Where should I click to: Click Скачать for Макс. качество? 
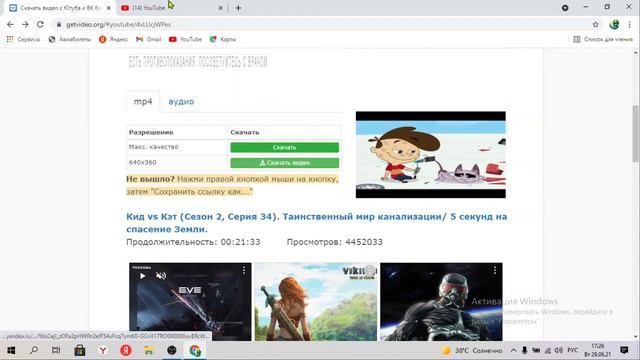[284, 147]
